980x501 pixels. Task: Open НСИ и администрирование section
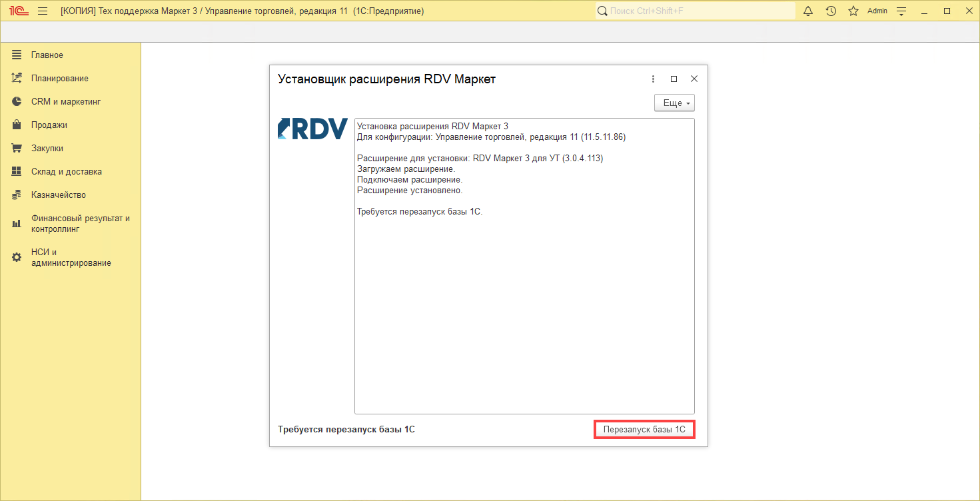(x=70, y=258)
